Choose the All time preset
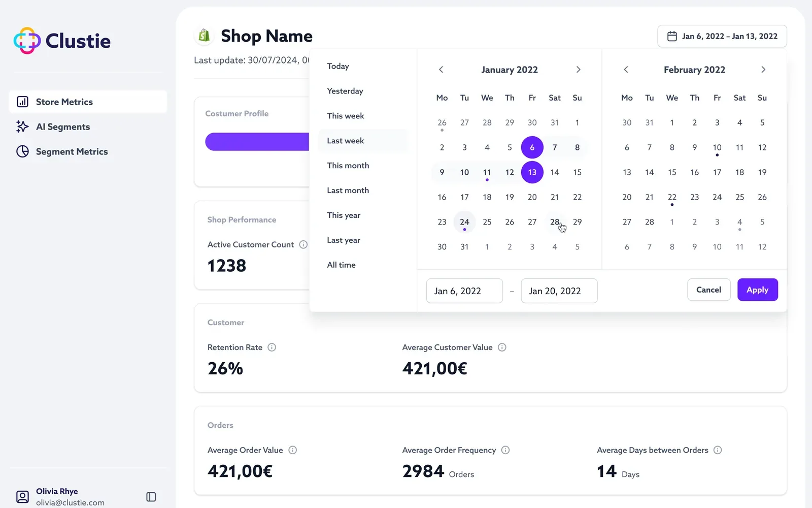 pyautogui.click(x=363, y=265)
